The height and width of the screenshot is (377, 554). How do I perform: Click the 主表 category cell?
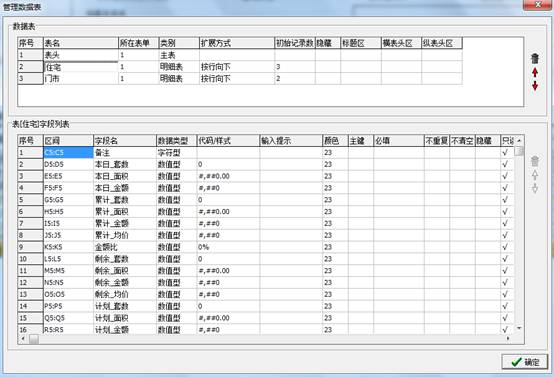click(x=179, y=55)
